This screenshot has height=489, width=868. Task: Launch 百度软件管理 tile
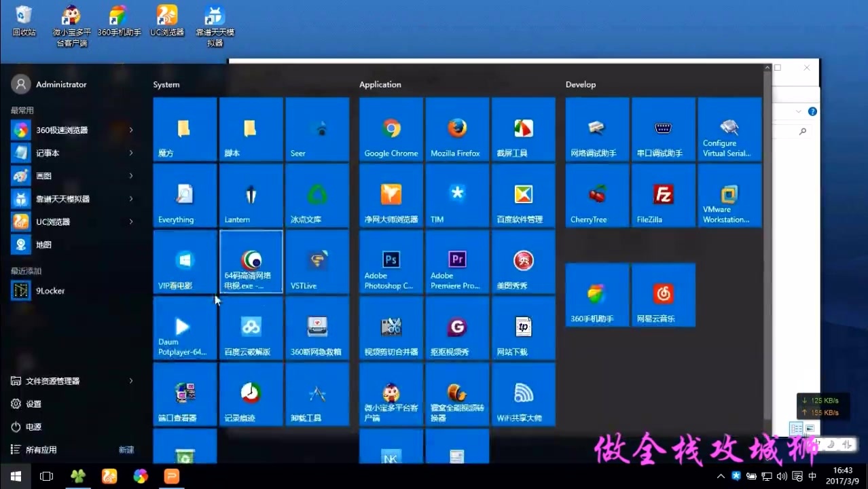[x=524, y=196]
